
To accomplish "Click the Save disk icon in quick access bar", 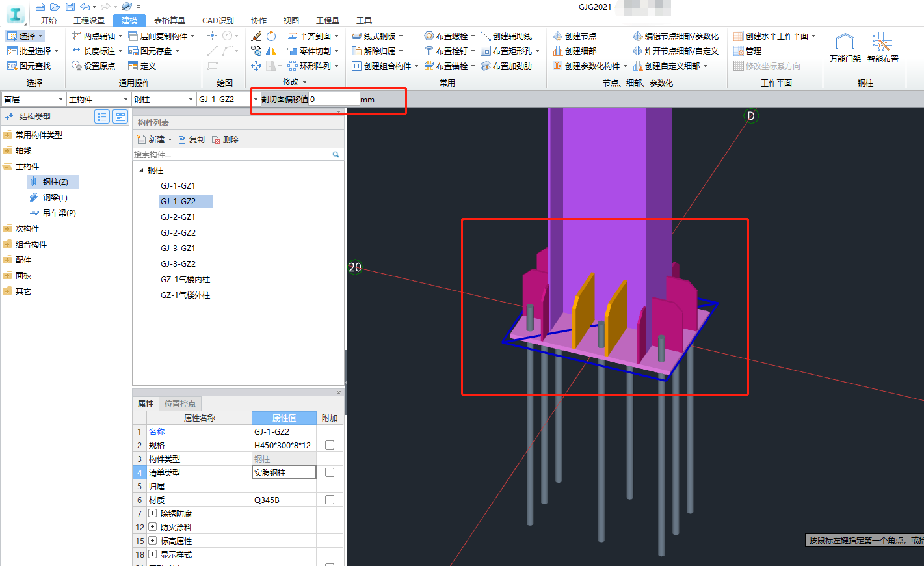I will pyautogui.click(x=70, y=7).
